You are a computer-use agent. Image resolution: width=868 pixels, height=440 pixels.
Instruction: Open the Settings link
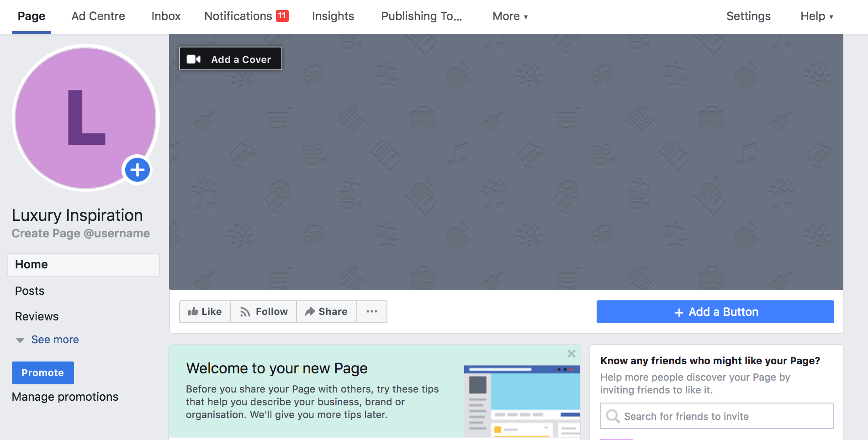[748, 16]
